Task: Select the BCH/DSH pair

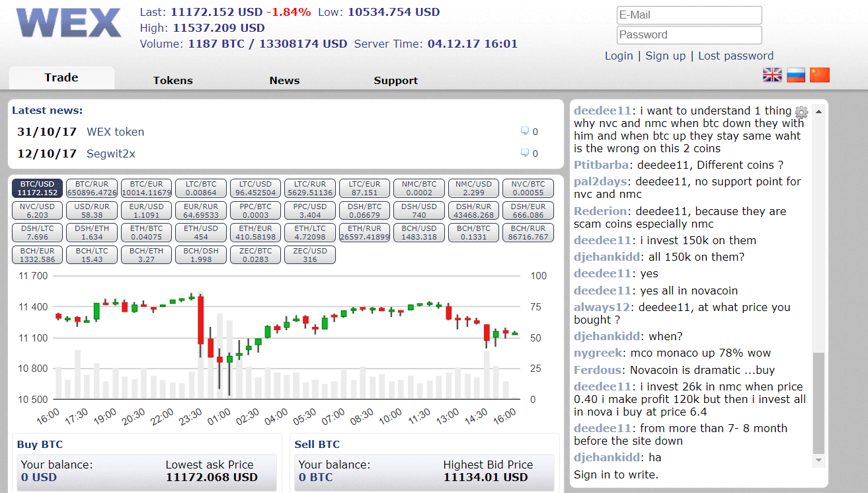Action: pos(201,255)
